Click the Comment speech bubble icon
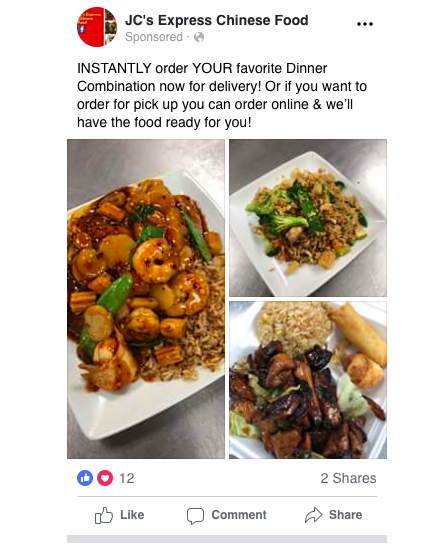431x546 pixels. pos(195,516)
